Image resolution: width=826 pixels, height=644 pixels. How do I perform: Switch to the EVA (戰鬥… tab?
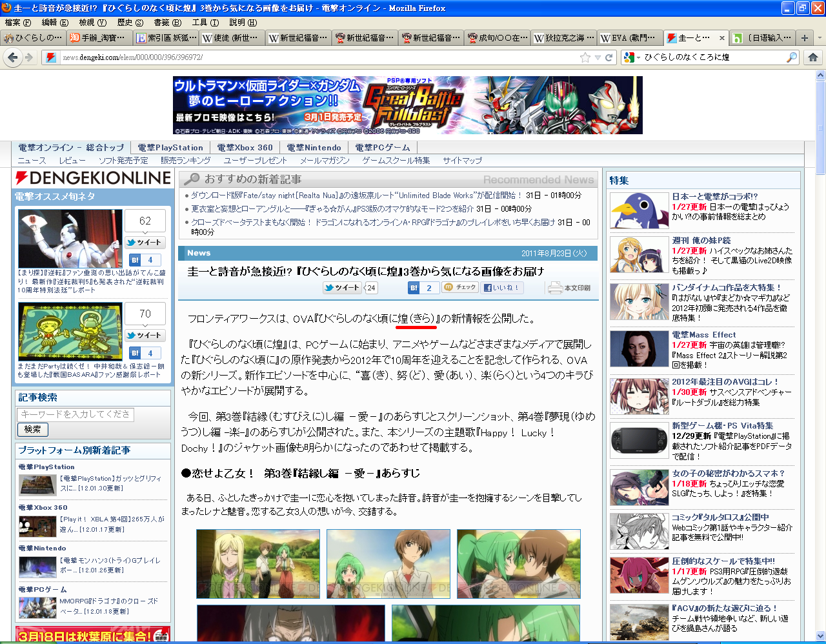tap(630, 38)
